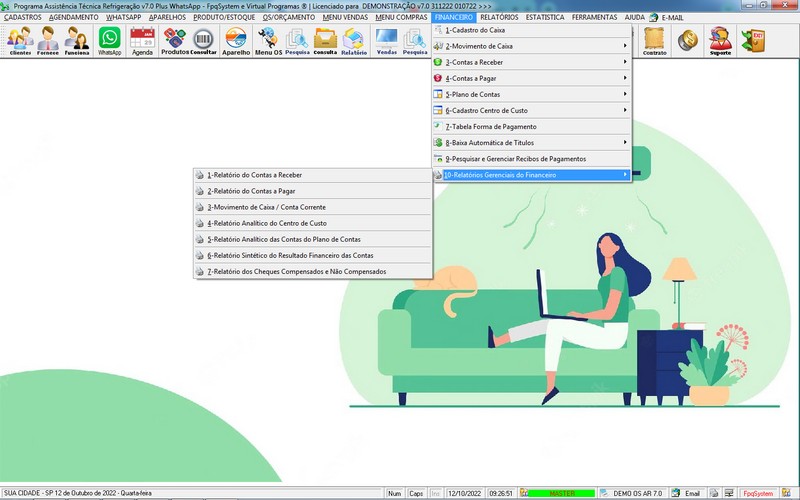Click the Funciona employees toolbar icon
This screenshot has width=800, height=500.
77,41
